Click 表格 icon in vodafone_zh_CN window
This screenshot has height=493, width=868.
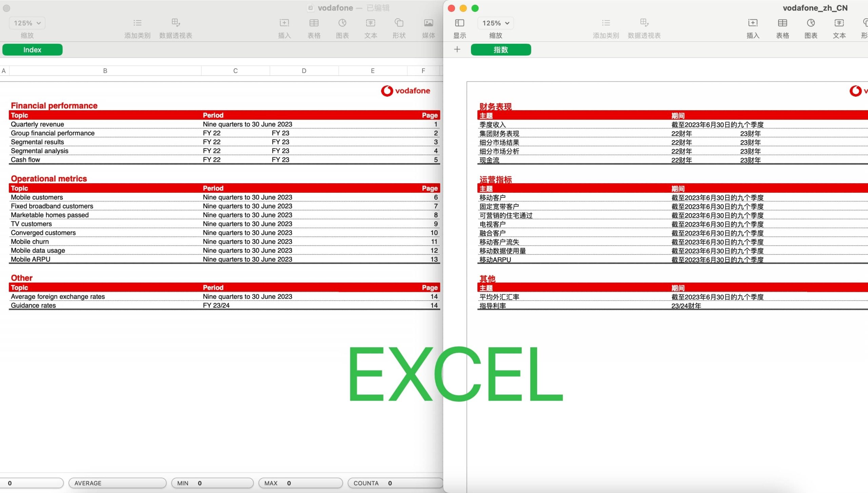pyautogui.click(x=783, y=23)
